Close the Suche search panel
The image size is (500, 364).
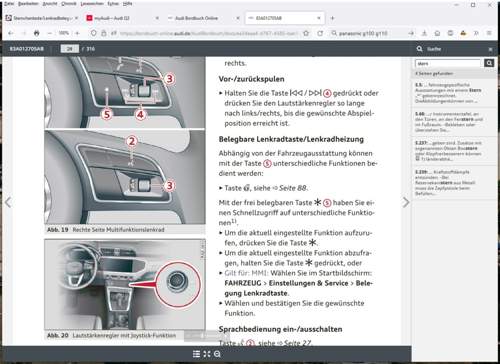tap(490, 49)
